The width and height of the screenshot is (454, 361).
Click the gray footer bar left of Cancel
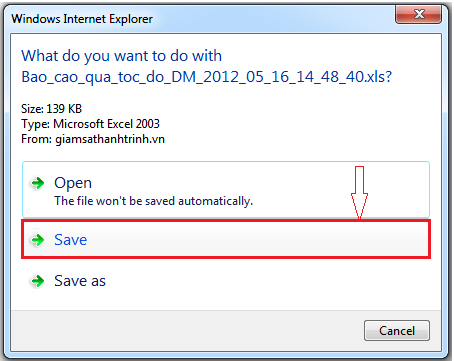pyautogui.click(x=187, y=330)
